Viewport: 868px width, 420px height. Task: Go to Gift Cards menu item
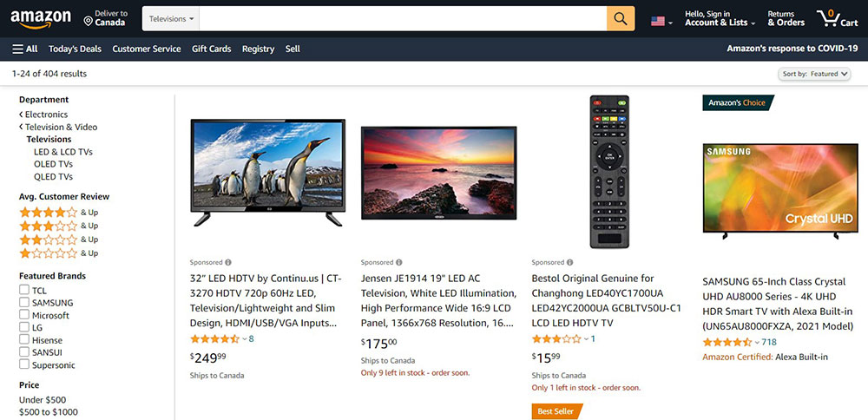[x=212, y=49]
